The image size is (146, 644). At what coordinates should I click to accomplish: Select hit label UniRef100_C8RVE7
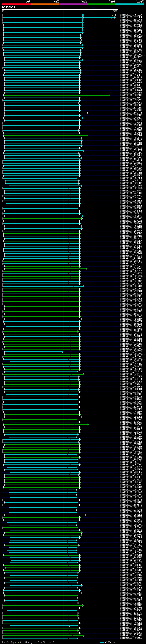pyautogui.click(x=131, y=241)
